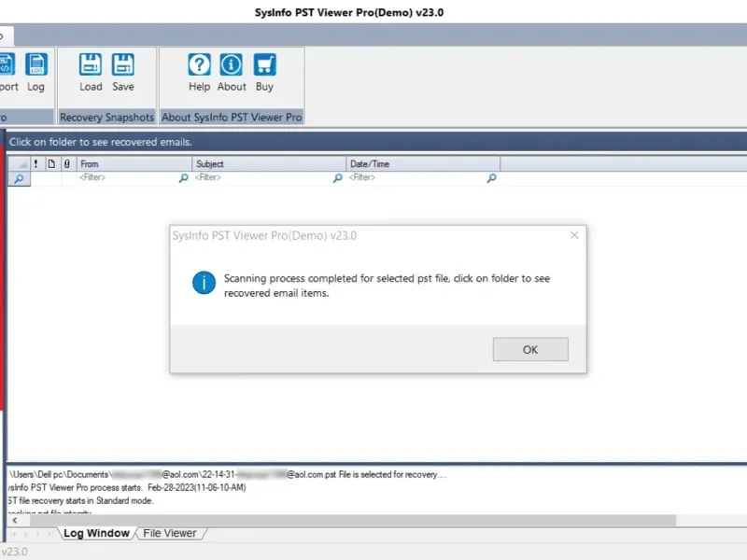Viewport: 747px width, 560px height.
Task: Click the log scrollbar left arrow
Action: click(15, 521)
